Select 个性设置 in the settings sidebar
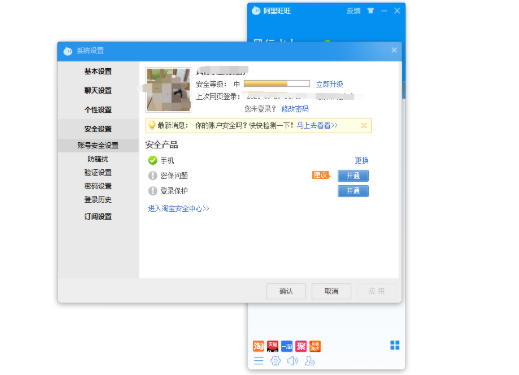 pos(98,110)
